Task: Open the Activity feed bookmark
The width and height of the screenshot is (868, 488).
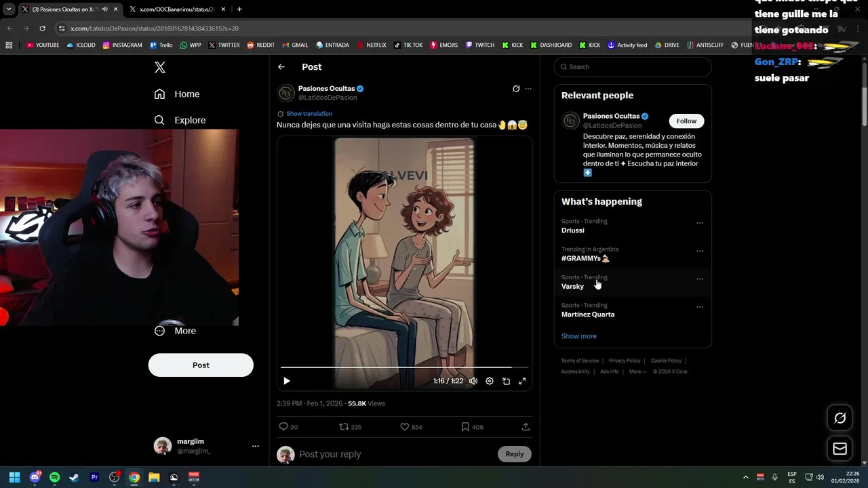Action: (627, 45)
